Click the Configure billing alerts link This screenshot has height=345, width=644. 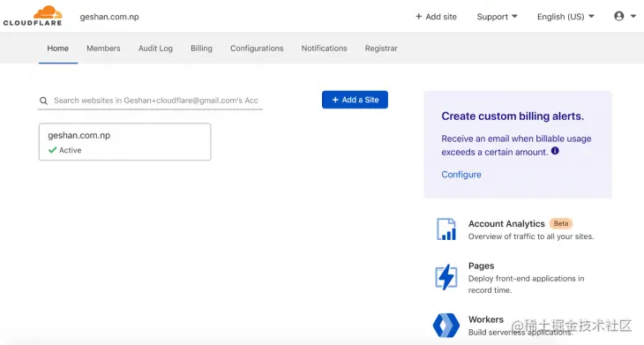coord(461,175)
